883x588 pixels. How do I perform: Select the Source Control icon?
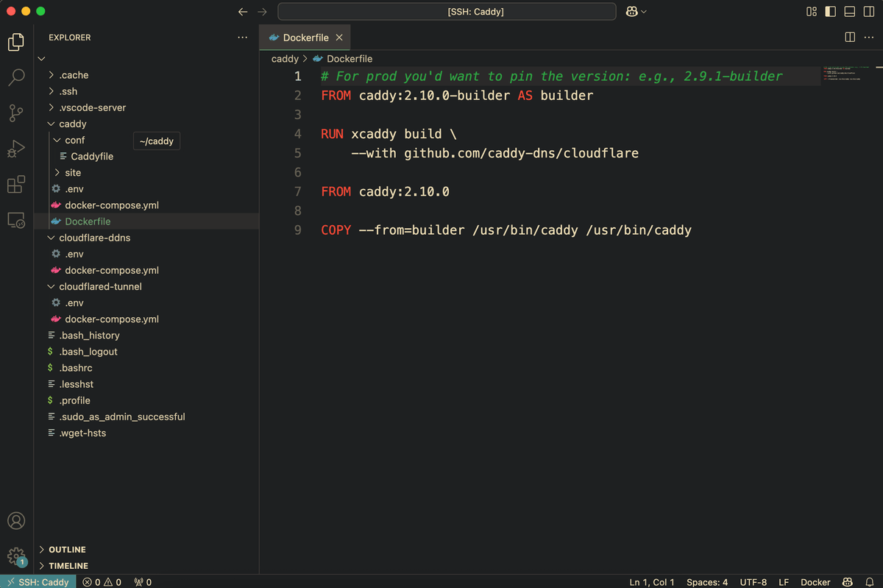click(15, 112)
